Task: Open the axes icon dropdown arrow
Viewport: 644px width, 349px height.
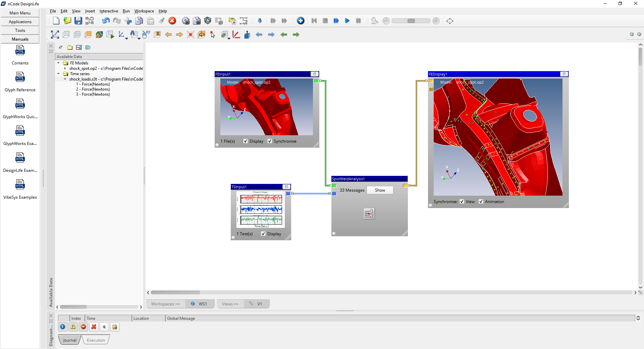Action: pyautogui.click(x=126, y=39)
